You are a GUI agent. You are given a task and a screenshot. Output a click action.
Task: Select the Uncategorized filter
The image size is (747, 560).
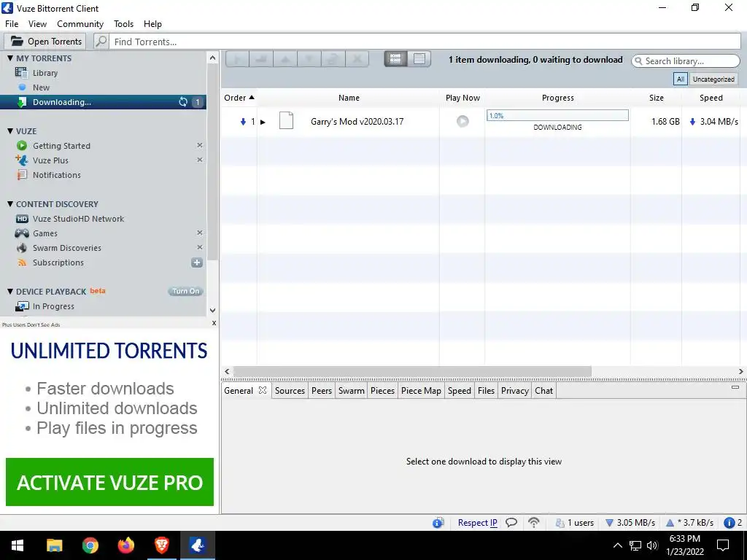coord(713,79)
